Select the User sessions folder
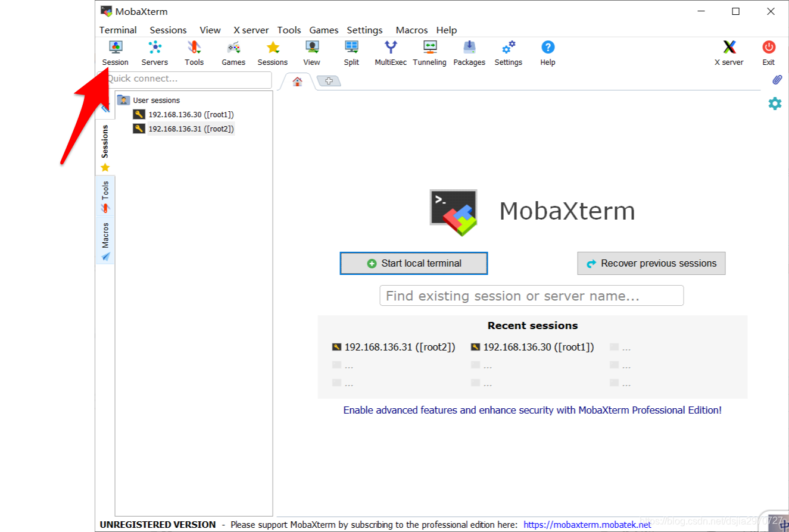The width and height of the screenshot is (789, 532). 149,100
